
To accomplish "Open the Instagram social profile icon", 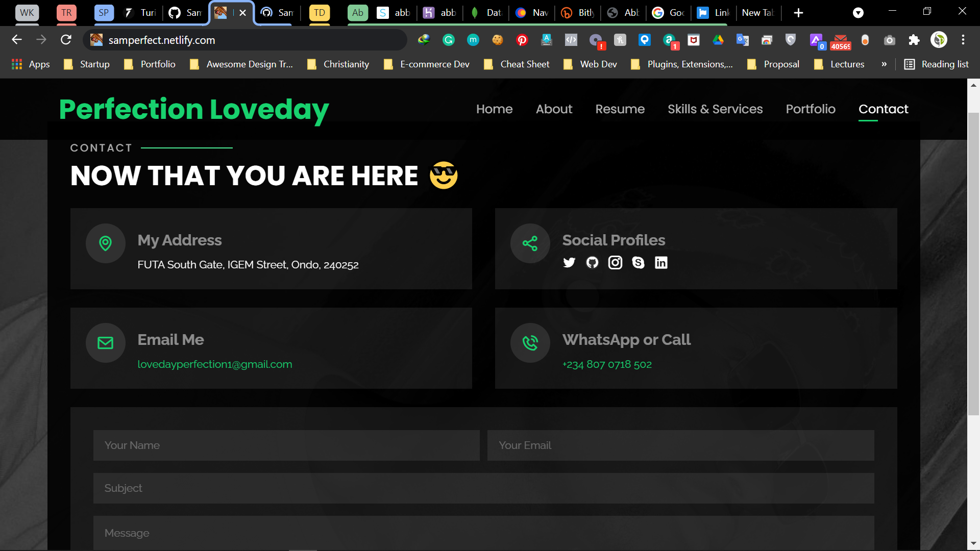I will pos(615,262).
